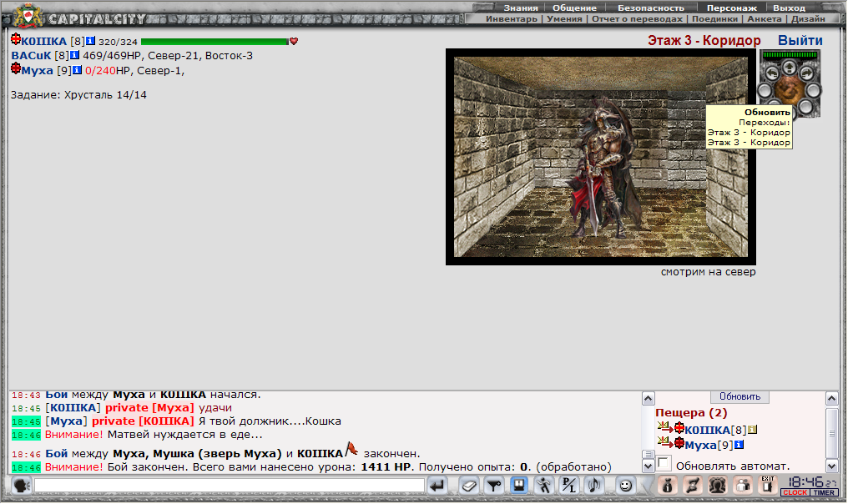Open the Анкета submenu item
Image resolution: width=848 pixels, height=504 pixels.
pyautogui.click(x=765, y=18)
